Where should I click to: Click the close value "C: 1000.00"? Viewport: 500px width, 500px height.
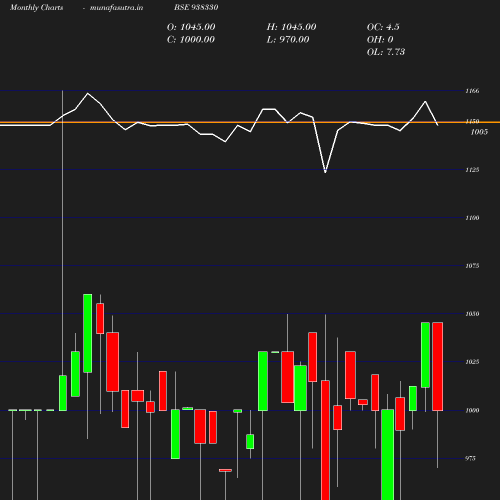[191, 40]
